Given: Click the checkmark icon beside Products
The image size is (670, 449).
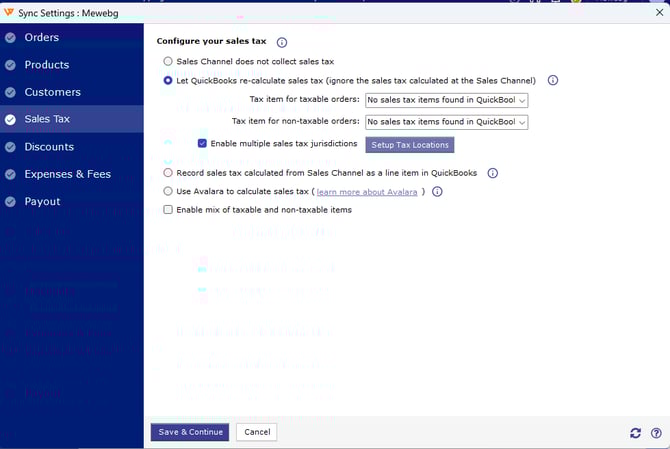Looking at the screenshot, I should coord(10,65).
